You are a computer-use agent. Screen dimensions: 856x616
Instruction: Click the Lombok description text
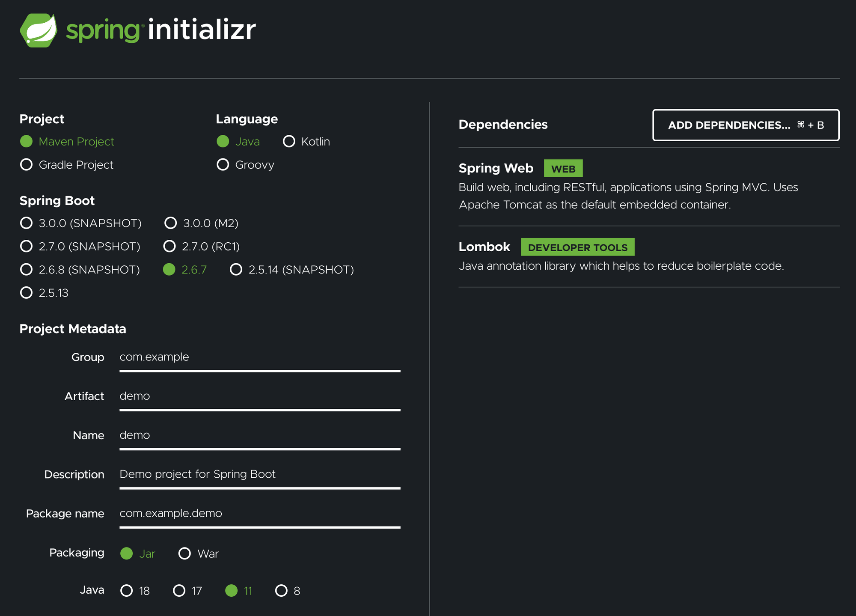[621, 266]
